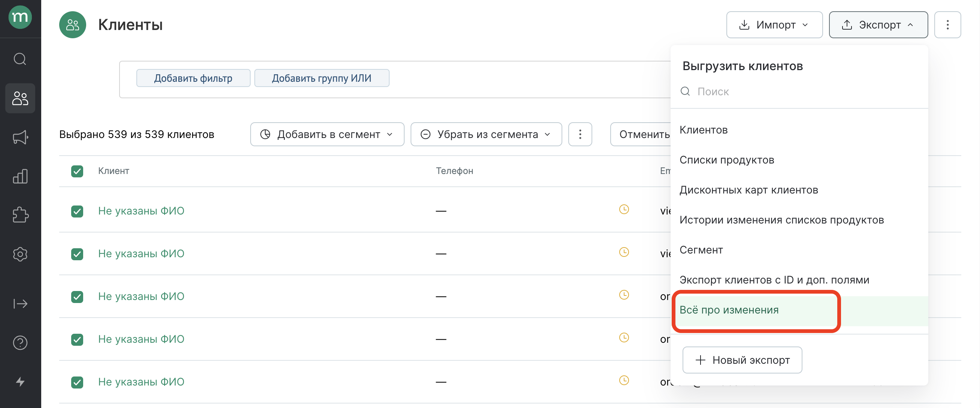The height and width of the screenshot is (408, 980).
Task: Select Всё про изменения export
Action: tap(799, 310)
